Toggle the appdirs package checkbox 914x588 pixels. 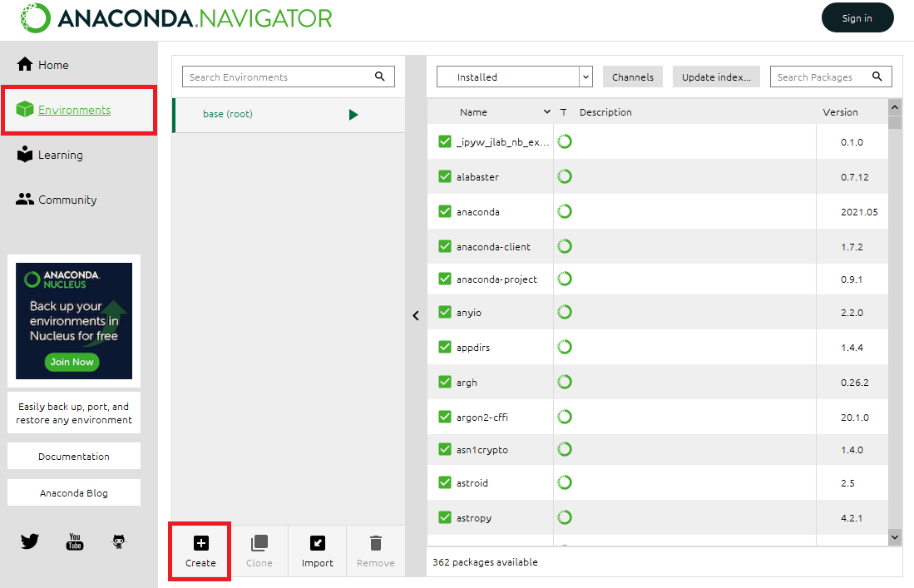point(445,348)
